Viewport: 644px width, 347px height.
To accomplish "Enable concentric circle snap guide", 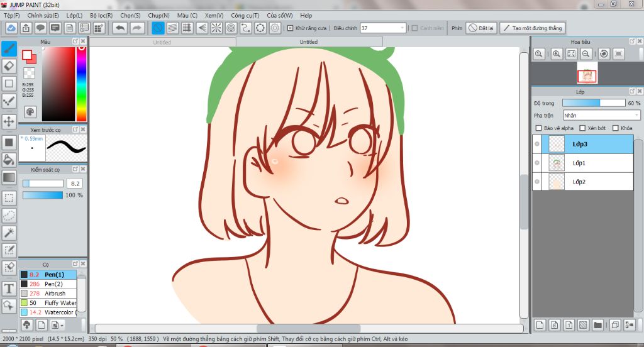I will pyautogui.click(x=231, y=28).
